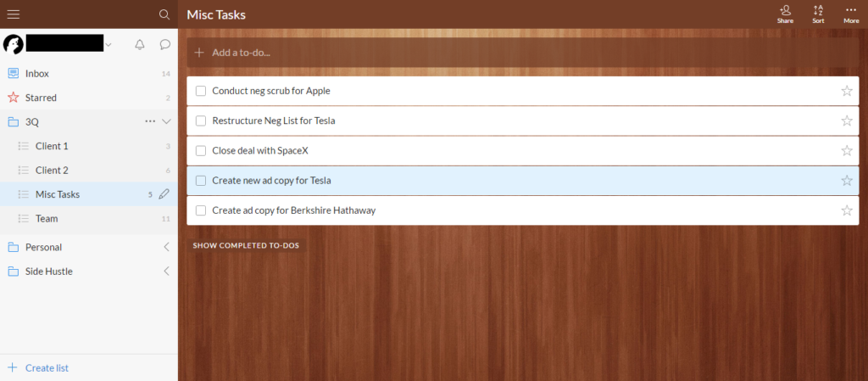Star the Berkshire Hathaway ad copy task

point(847,210)
